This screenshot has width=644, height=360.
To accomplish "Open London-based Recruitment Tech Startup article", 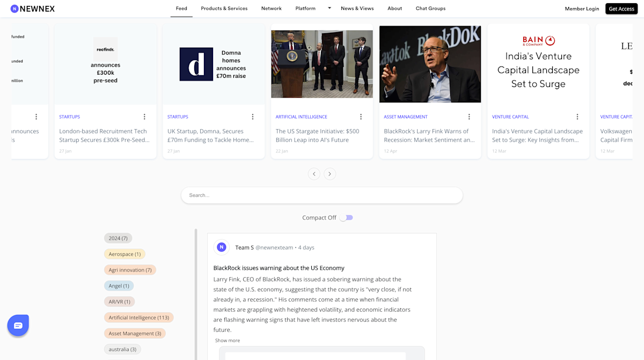I will click(x=104, y=135).
